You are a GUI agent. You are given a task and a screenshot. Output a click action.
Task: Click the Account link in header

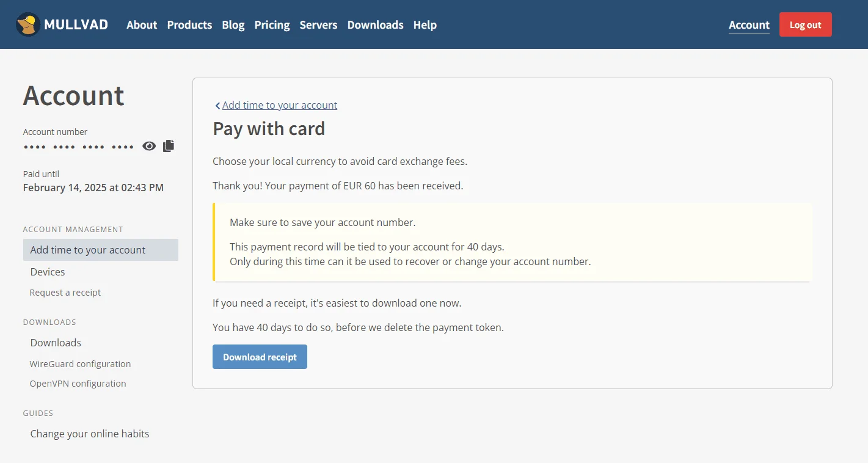(x=749, y=25)
